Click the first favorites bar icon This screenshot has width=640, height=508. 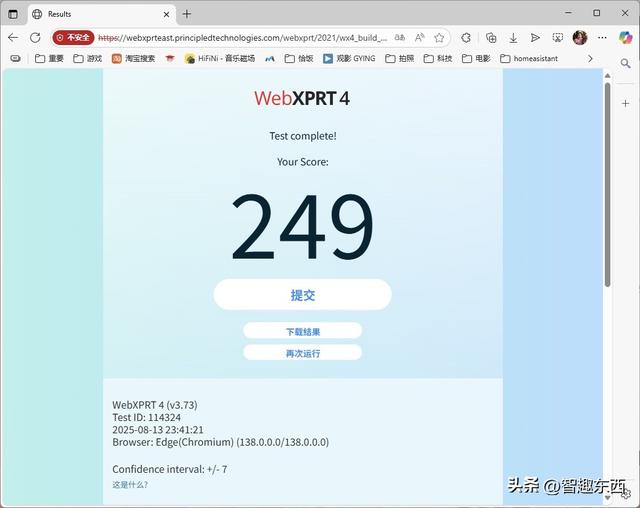pos(16,59)
